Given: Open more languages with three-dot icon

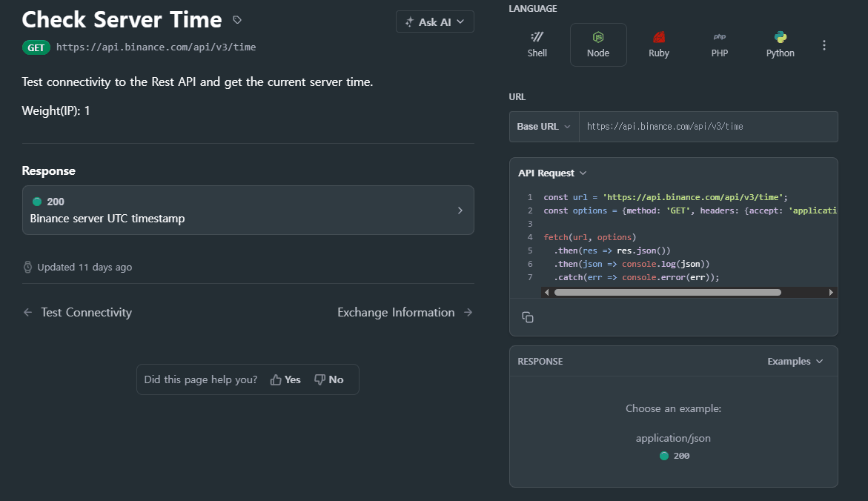Looking at the screenshot, I should pos(824,45).
